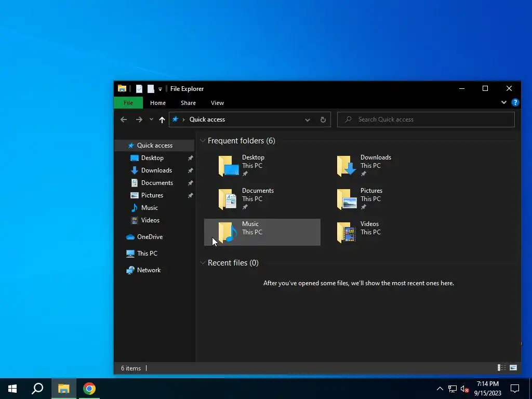Image resolution: width=532 pixels, height=399 pixels.
Task: Open Customize Quick Access Toolbar dropdown
Action: point(160,89)
